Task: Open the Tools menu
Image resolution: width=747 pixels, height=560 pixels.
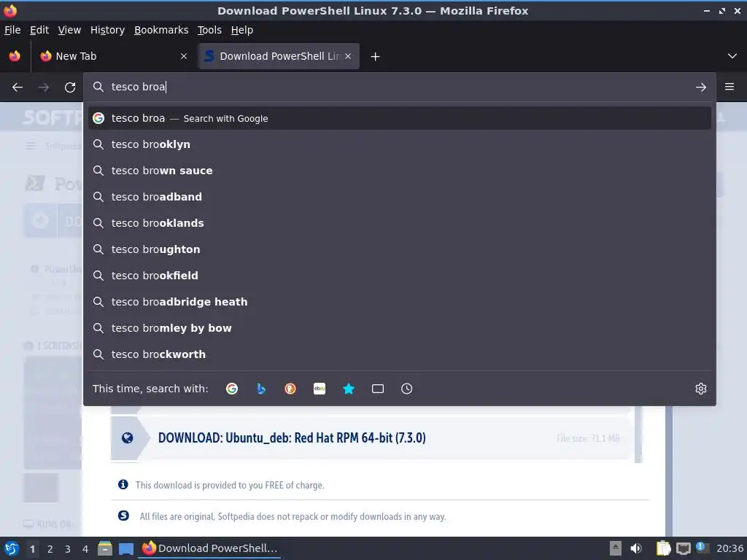Action: tap(209, 30)
